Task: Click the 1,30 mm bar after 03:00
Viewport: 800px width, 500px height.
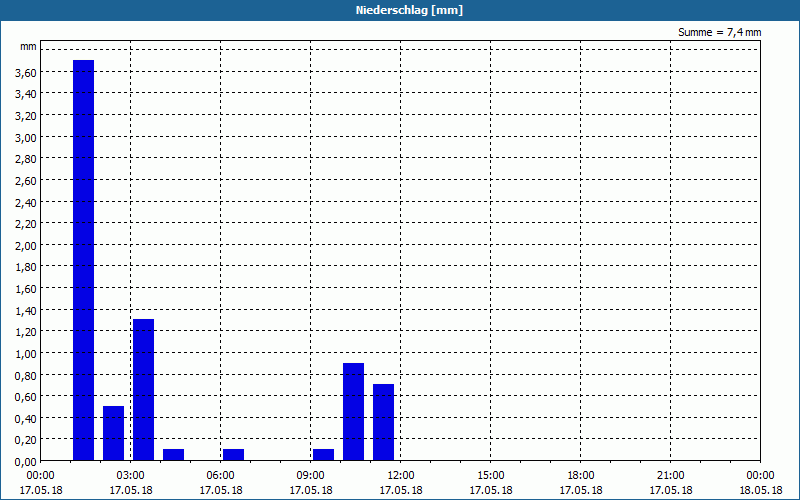Action: tap(143, 390)
